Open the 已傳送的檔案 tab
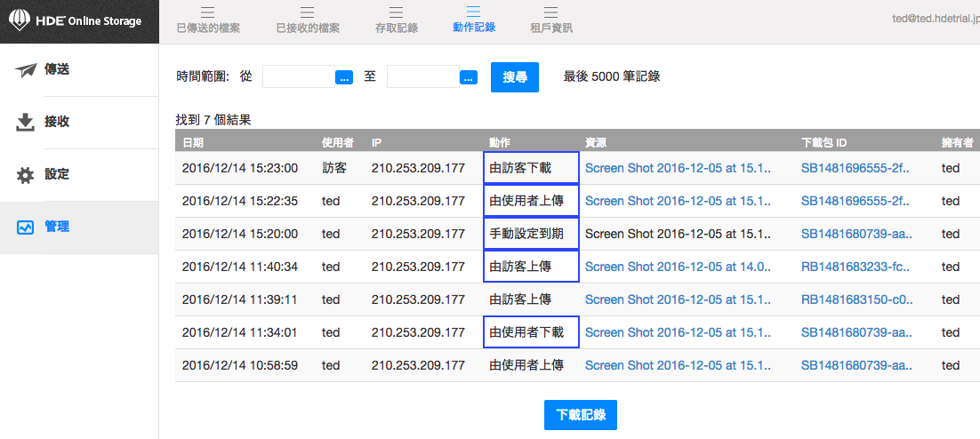 click(208, 28)
